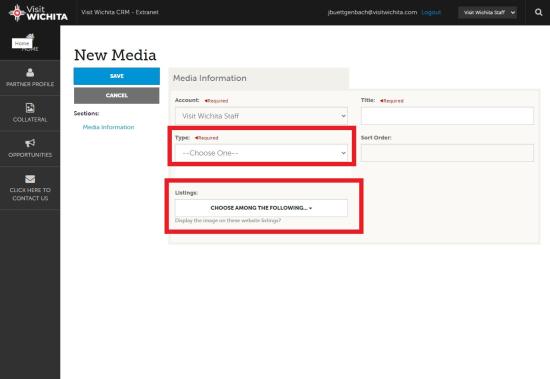Log out of the extranet
Image resolution: width=550 pixels, height=379 pixels.
pos(431,12)
